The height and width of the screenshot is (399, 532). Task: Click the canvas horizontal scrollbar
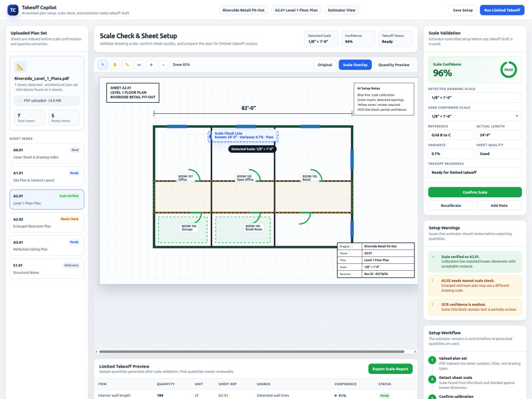click(x=252, y=352)
